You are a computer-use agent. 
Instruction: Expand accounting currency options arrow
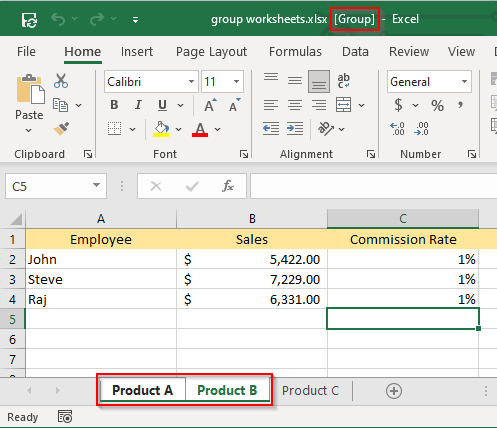(x=415, y=106)
